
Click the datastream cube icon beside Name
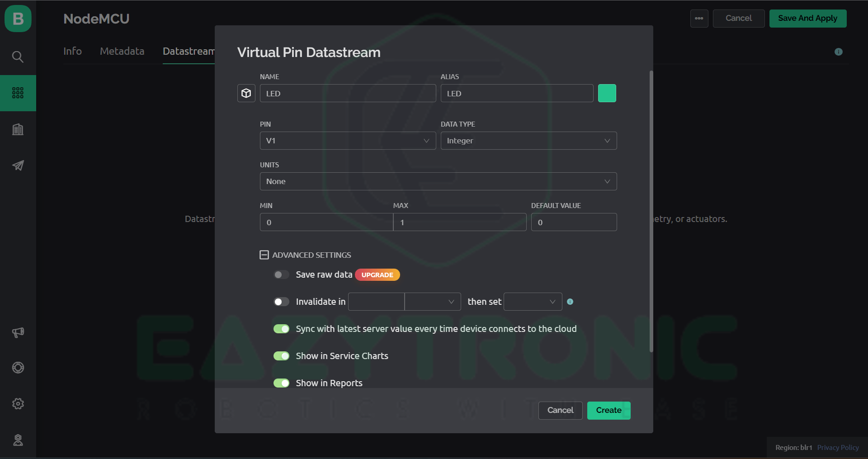[246, 93]
